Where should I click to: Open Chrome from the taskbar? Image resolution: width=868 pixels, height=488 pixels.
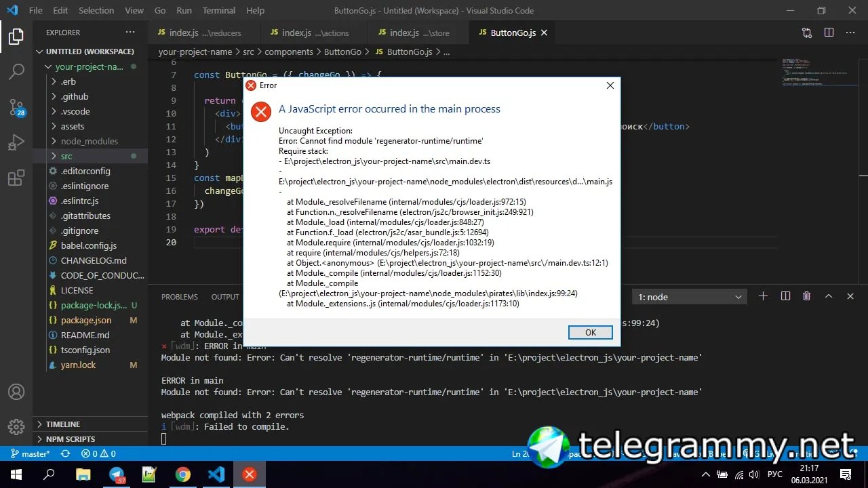(x=182, y=474)
